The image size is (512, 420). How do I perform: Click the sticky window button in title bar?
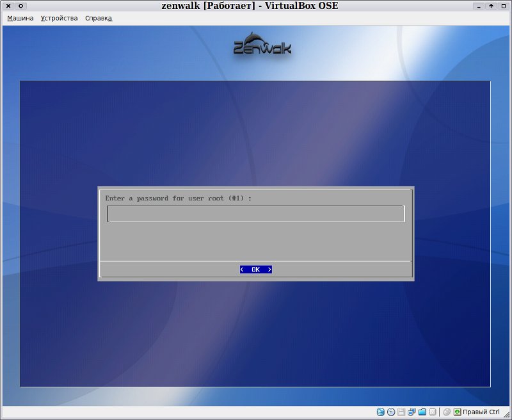(x=20, y=6)
